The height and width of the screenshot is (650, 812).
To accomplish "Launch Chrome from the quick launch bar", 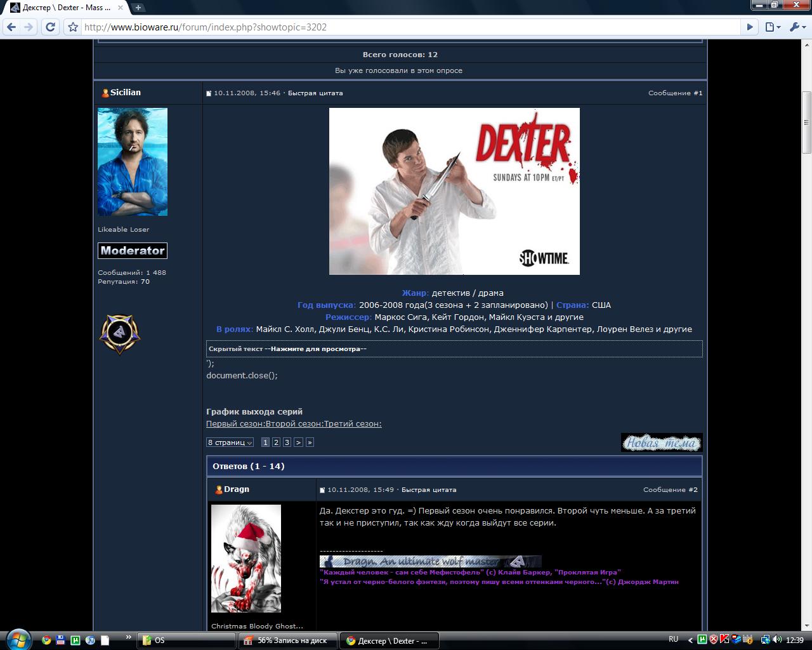I will [x=46, y=640].
